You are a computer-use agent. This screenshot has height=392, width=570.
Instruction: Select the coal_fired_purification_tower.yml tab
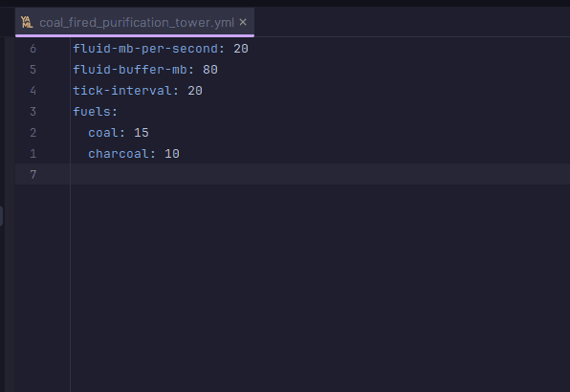pos(135,22)
